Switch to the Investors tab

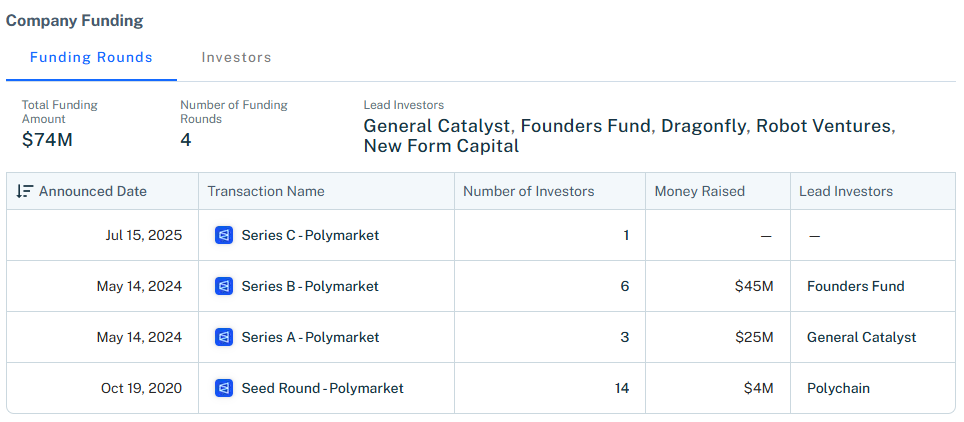point(236,57)
